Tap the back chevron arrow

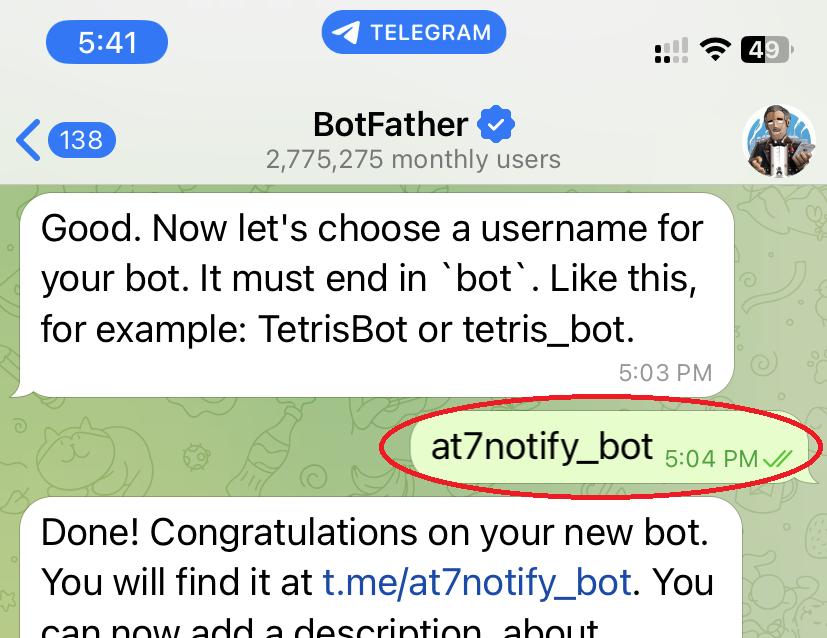tap(29, 140)
